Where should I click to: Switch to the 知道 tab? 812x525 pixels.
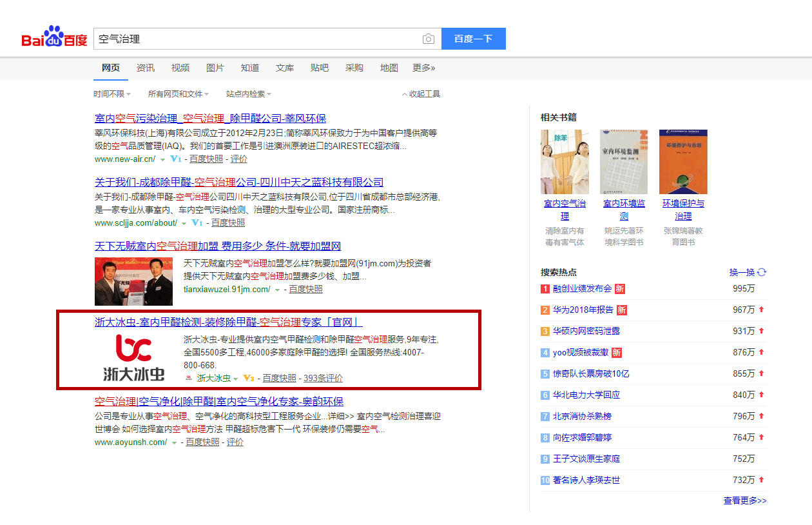coord(250,68)
